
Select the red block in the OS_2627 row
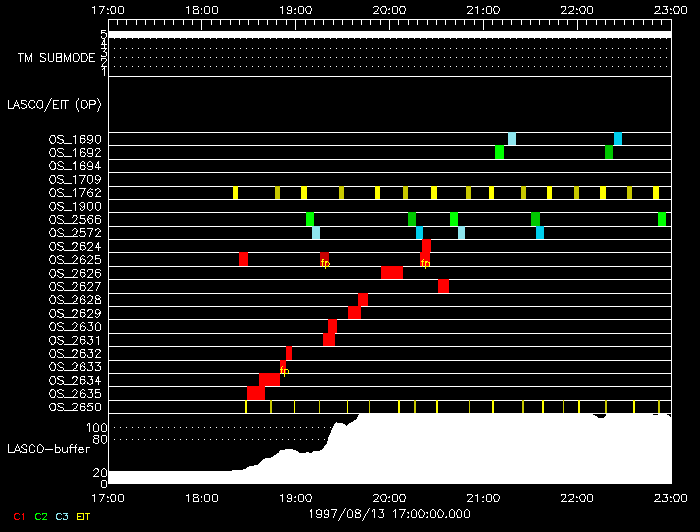[x=443, y=287]
